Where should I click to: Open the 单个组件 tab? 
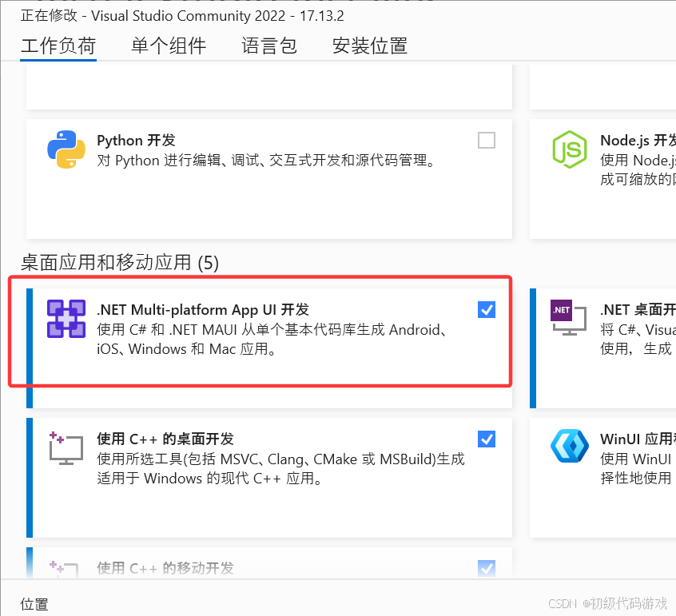pos(169,46)
